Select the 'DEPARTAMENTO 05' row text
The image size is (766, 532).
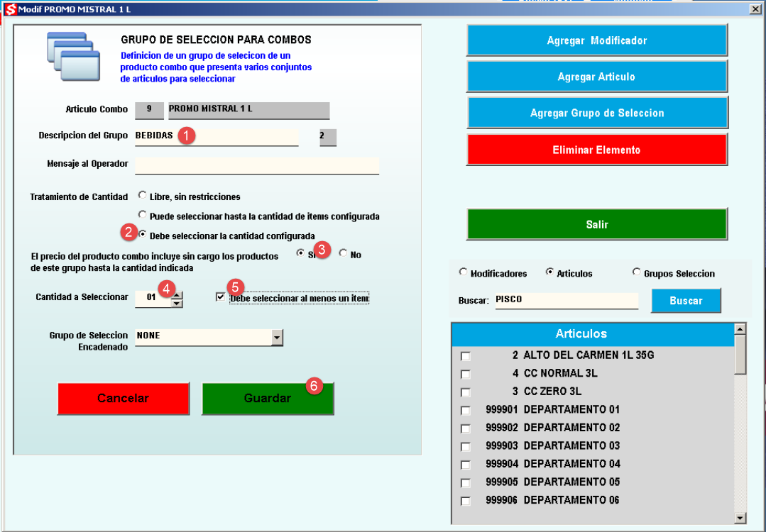pos(571,482)
